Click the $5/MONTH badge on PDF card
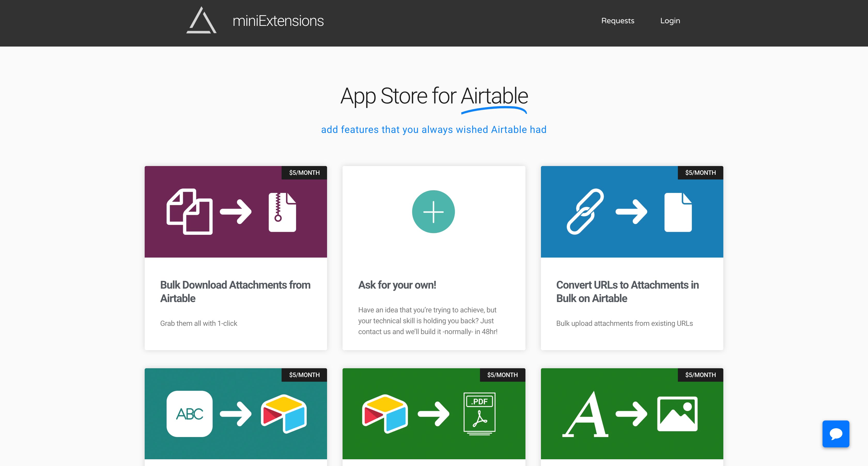Image resolution: width=868 pixels, height=466 pixels. click(x=502, y=375)
